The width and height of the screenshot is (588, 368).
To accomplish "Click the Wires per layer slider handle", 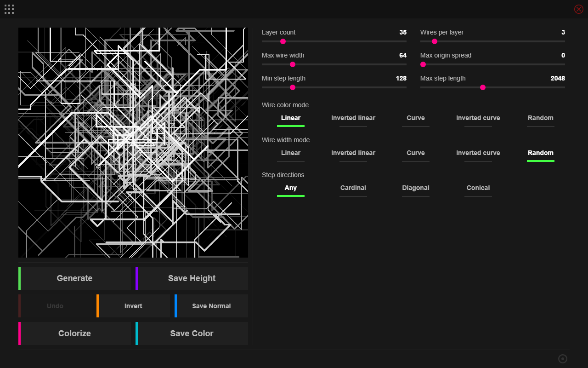I will (435, 41).
